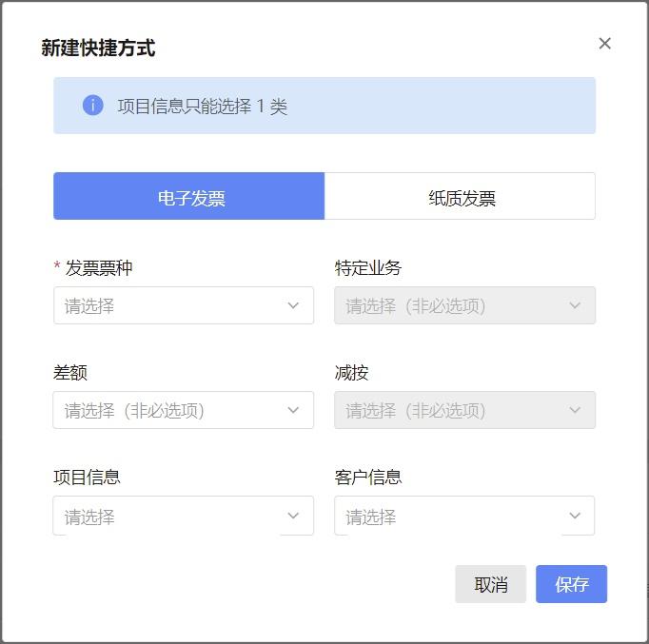The height and width of the screenshot is (644, 649).
Task: Select the disabled 特定业务 dropdown
Action: [x=452, y=306]
